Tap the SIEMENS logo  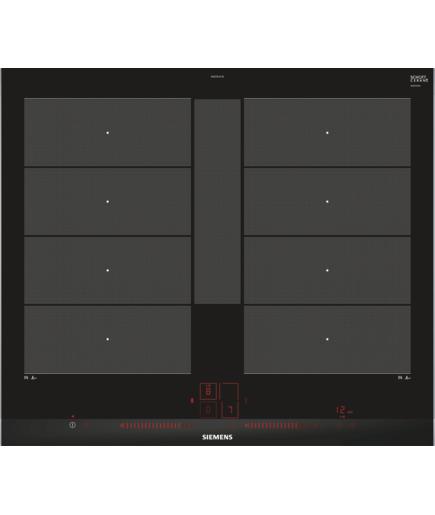coord(217,437)
